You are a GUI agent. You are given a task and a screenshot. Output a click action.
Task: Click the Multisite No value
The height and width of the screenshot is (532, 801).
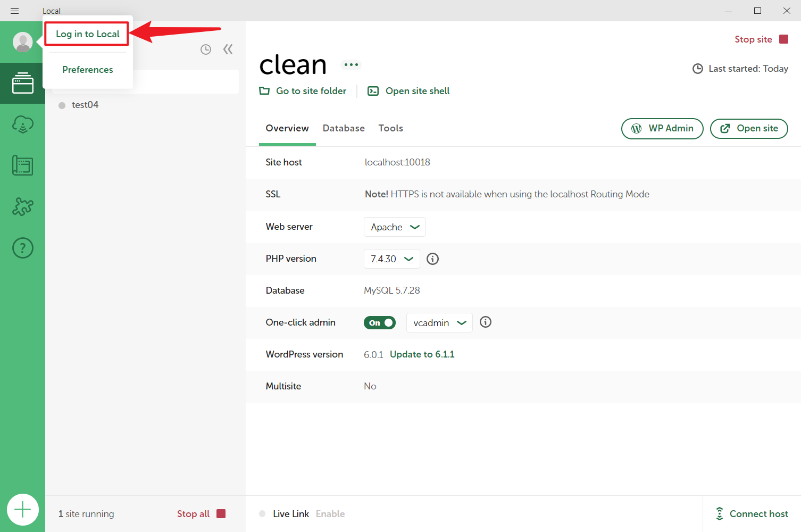tap(370, 386)
